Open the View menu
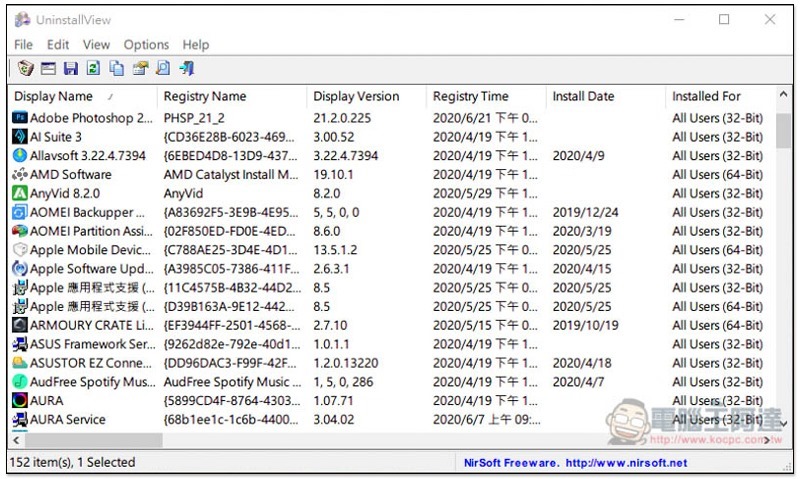 tap(96, 45)
